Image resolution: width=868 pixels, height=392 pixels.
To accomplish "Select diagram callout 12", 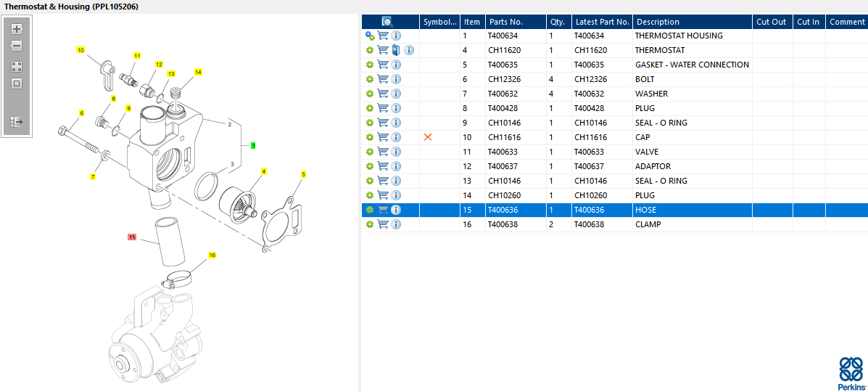I will [160, 65].
